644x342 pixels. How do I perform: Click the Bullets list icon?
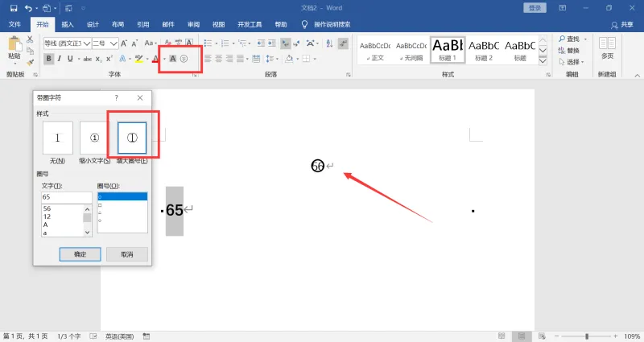[208, 43]
